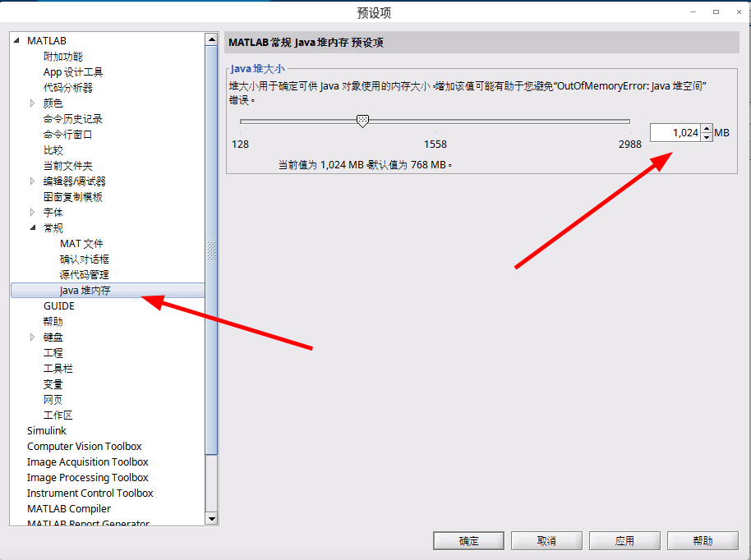The image size is (751, 560).
Task: Select 附加功能 in the preferences tree
Action: click(x=62, y=57)
